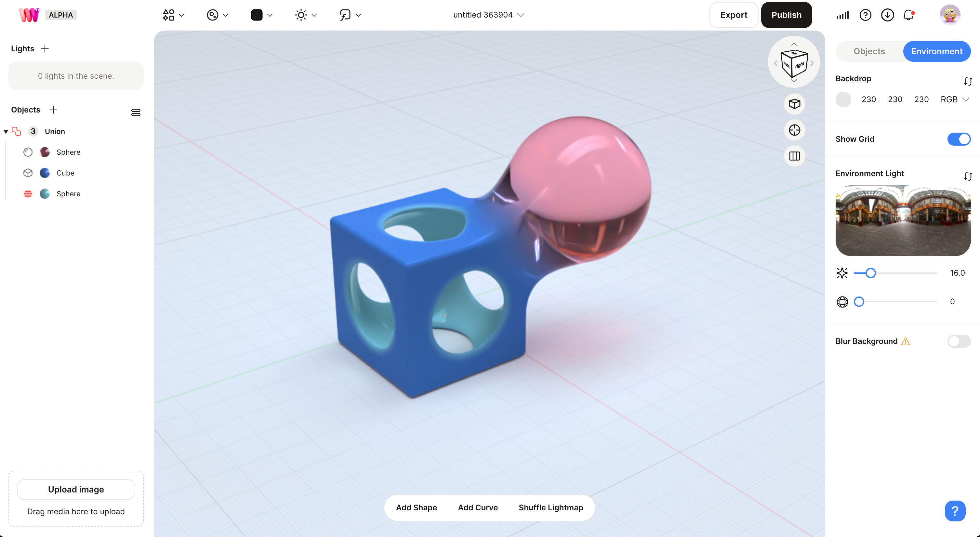Click the Export button

pos(734,15)
